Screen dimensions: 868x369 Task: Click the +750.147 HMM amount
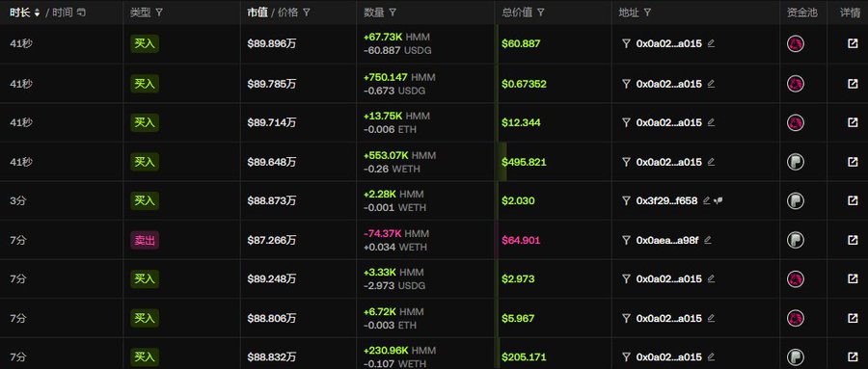tap(399, 77)
